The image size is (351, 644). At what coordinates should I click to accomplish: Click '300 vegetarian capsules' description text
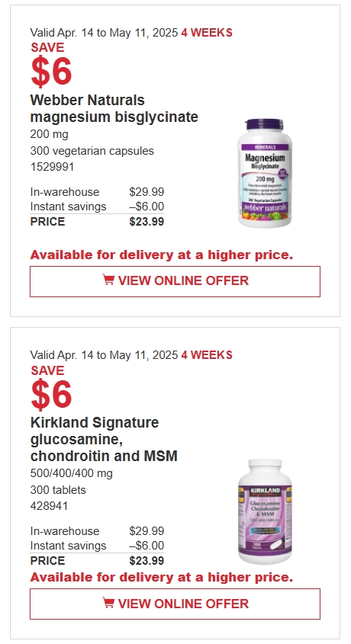click(92, 151)
